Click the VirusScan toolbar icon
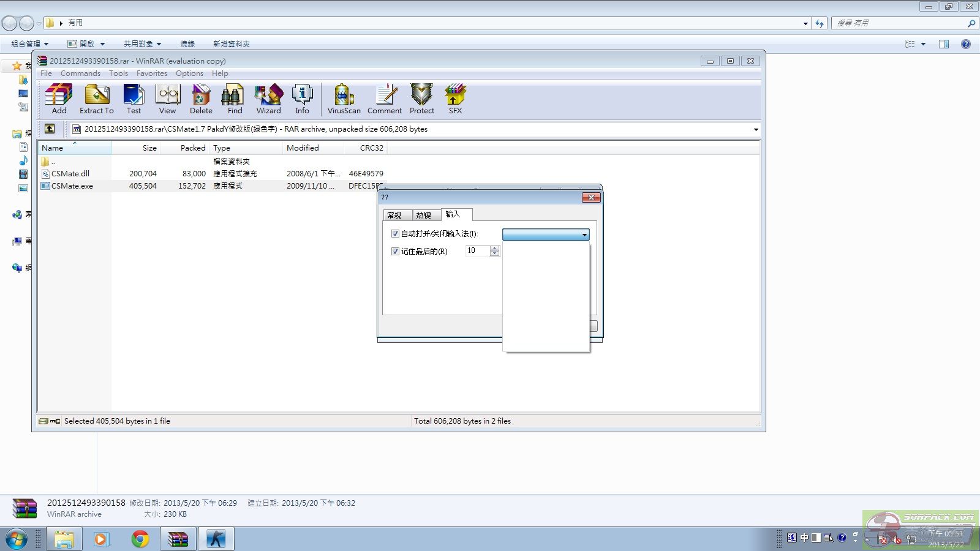The width and height of the screenshot is (980, 551). [344, 99]
